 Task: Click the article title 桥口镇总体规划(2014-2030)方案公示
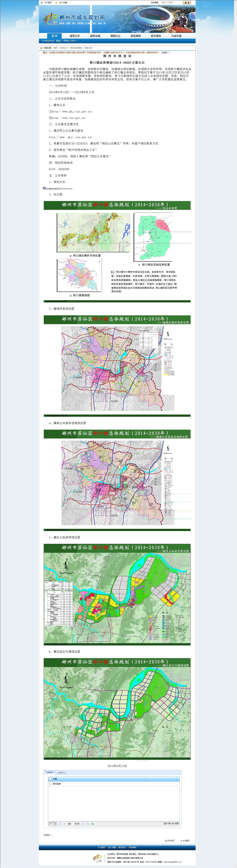click(x=117, y=63)
